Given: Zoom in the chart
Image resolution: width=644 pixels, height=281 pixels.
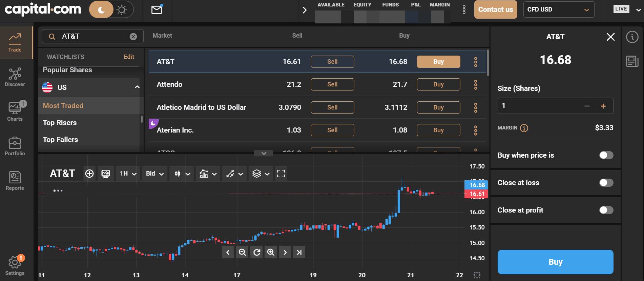Looking at the screenshot, I should [x=271, y=252].
